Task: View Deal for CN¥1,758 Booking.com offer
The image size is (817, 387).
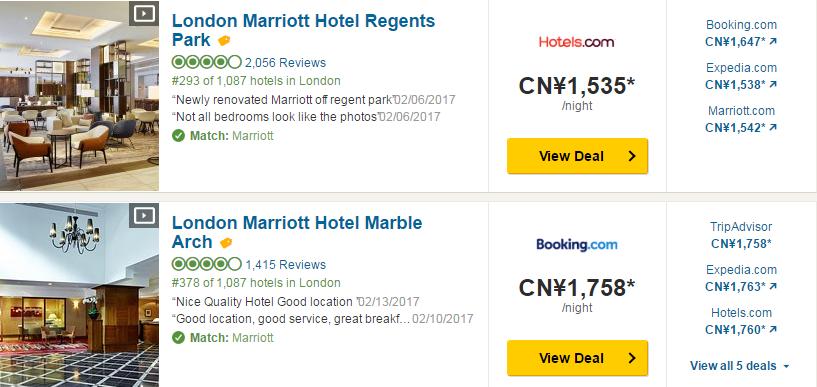Action: point(577,358)
